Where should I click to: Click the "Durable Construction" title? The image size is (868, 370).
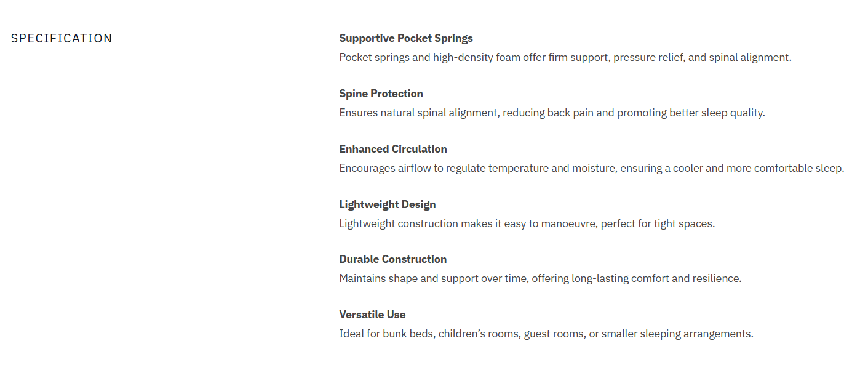click(x=393, y=259)
